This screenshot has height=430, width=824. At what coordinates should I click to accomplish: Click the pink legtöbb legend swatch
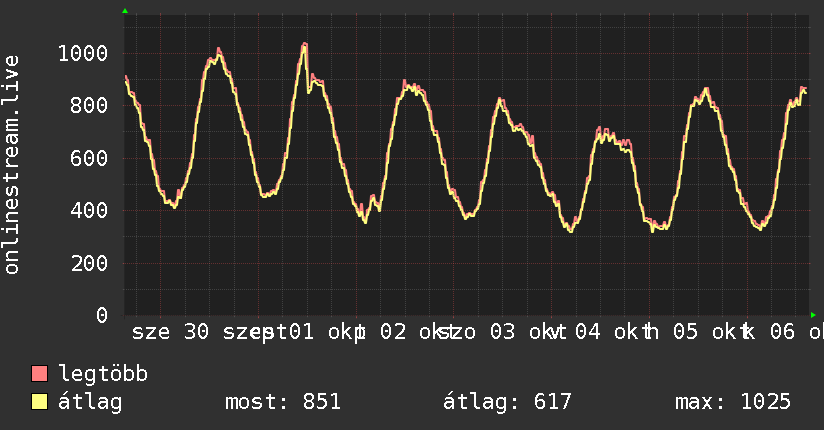coord(39,373)
